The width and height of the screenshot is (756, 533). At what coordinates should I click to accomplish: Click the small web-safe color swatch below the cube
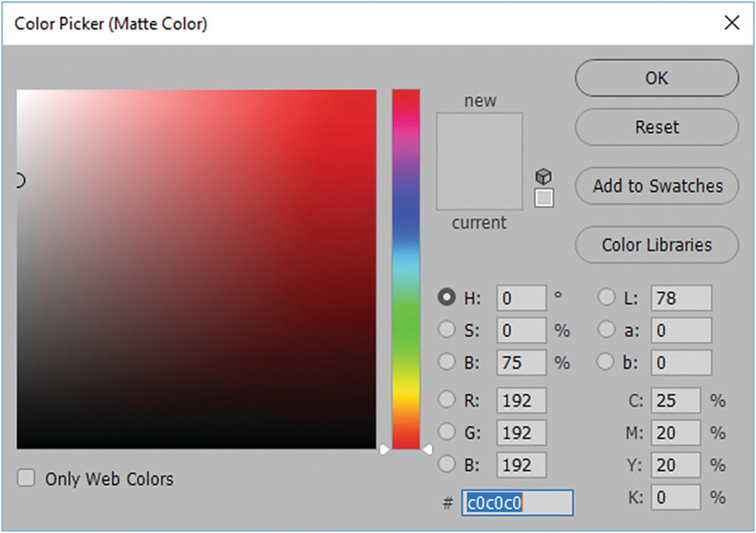544,198
